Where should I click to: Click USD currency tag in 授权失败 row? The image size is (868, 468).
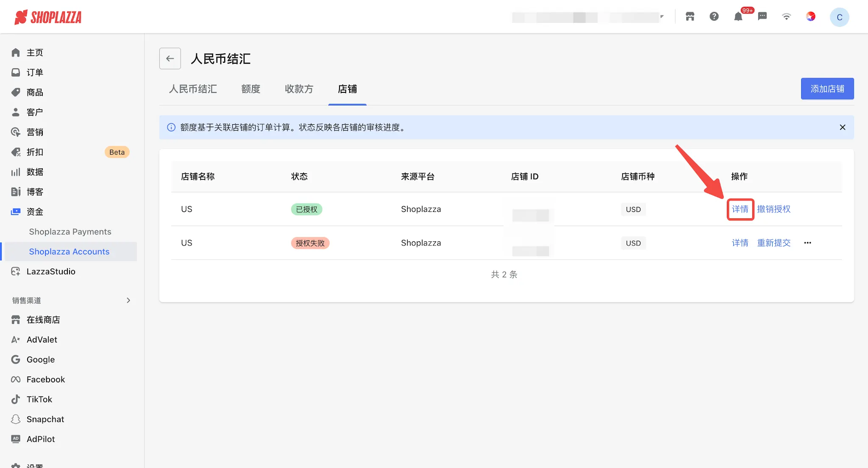pyautogui.click(x=633, y=243)
